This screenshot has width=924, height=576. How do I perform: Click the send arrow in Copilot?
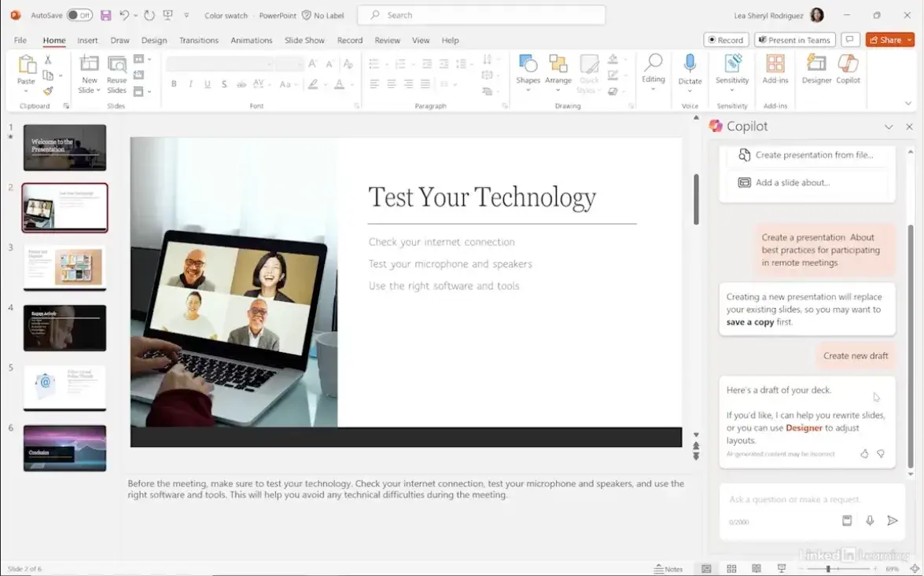point(893,520)
